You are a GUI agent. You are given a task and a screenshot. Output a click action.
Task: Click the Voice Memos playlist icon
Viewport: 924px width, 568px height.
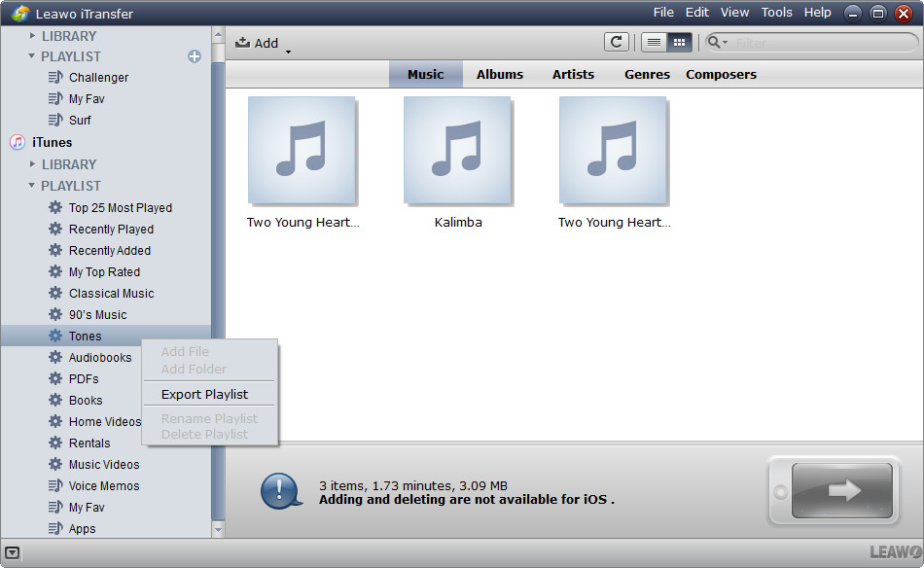[55, 485]
